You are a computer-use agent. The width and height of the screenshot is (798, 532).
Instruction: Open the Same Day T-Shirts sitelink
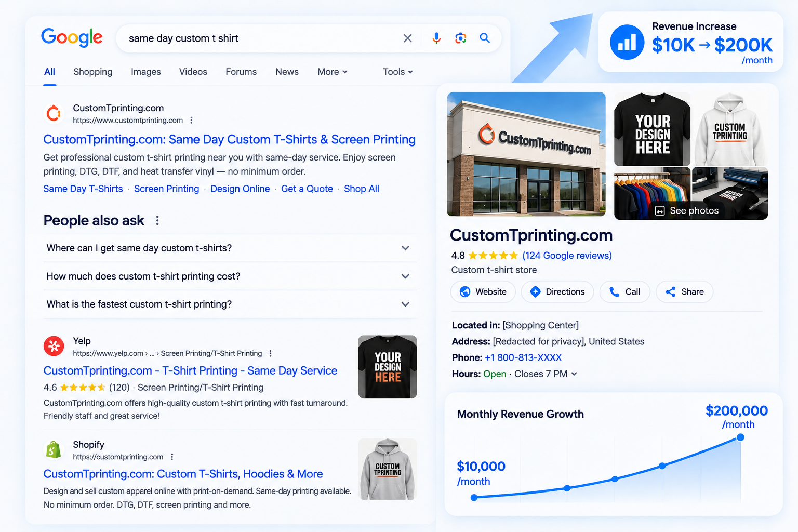click(83, 189)
